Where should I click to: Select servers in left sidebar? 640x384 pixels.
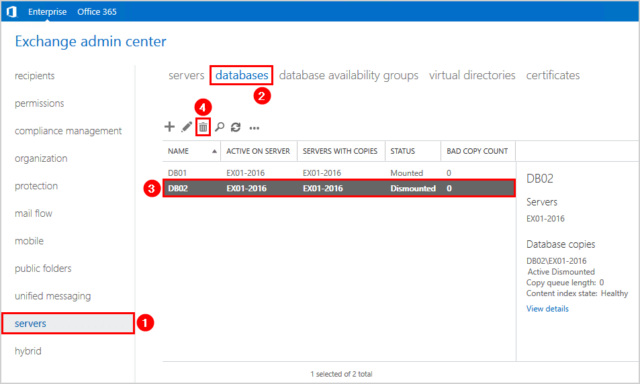pyautogui.click(x=68, y=323)
